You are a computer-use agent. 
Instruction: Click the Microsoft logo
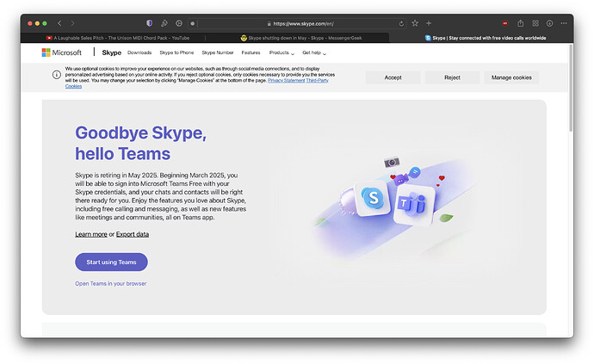[61, 52]
